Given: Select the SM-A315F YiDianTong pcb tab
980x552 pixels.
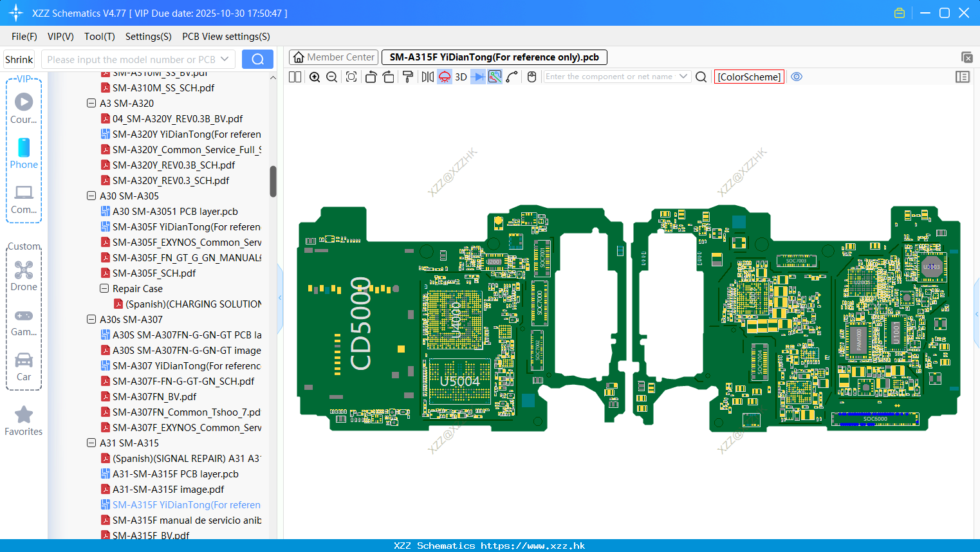Looking at the screenshot, I should pyautogui.click(x=494, y=57).
